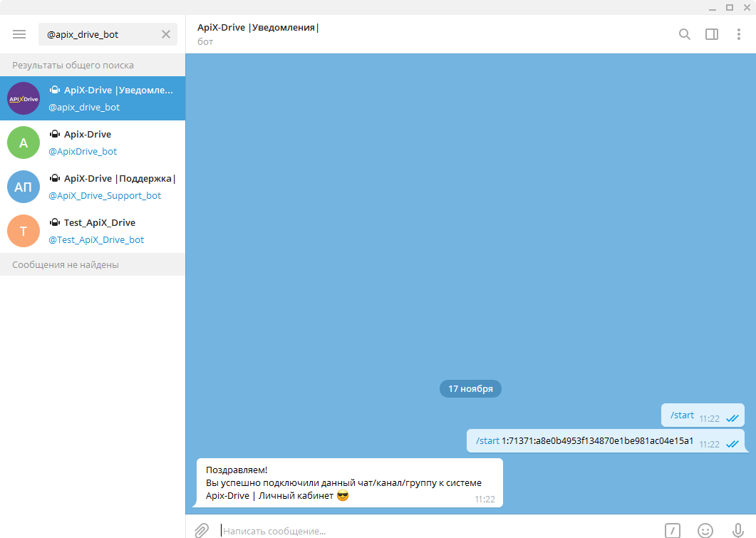
Task: Select ApiX-Drive |Уведомле... chat result
Action: pyautogui.click(x=93, y=98)
